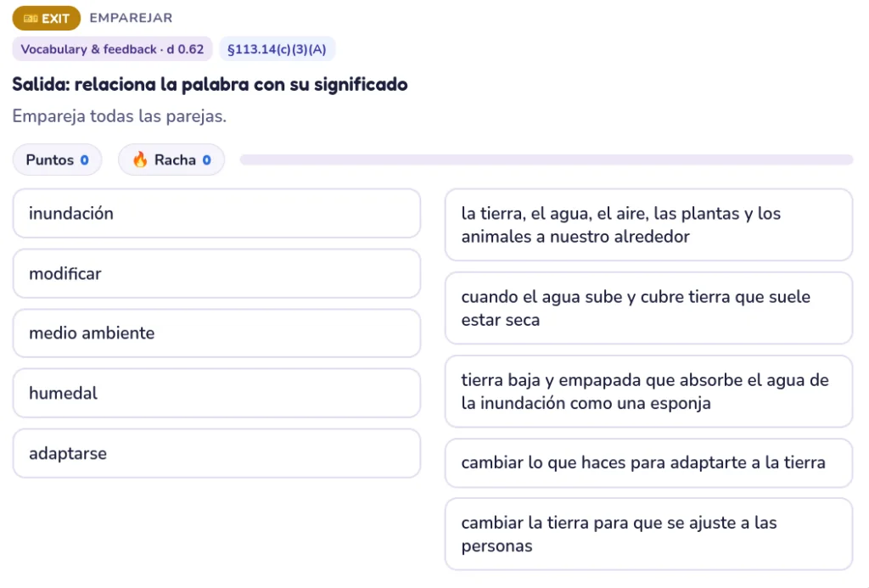Choose the 'medio ambiente' card
The width and height of the screenshot is (869, 588).
(x=216, y=333)
